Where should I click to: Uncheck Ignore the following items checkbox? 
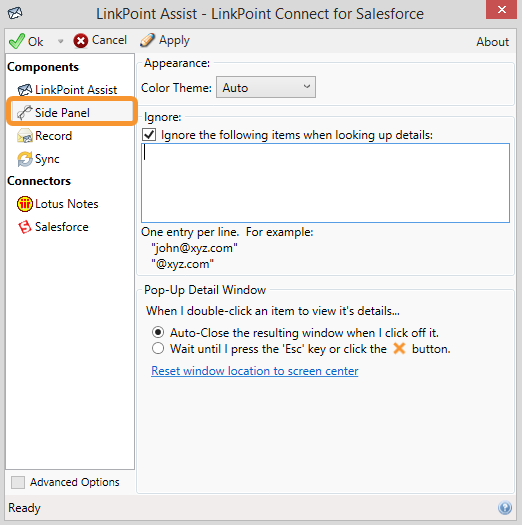[x=149, y=135]
